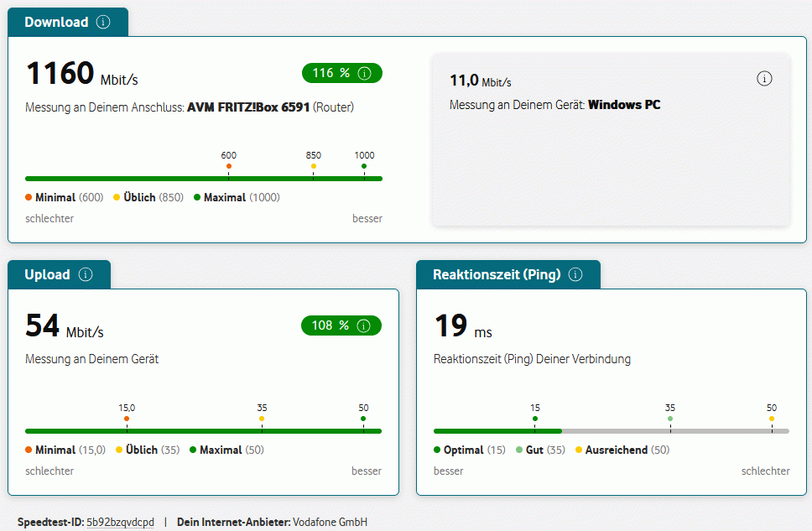Screen dimensions: 812x531
Task: Open info icon in 116 % badge
Action: 365,73
